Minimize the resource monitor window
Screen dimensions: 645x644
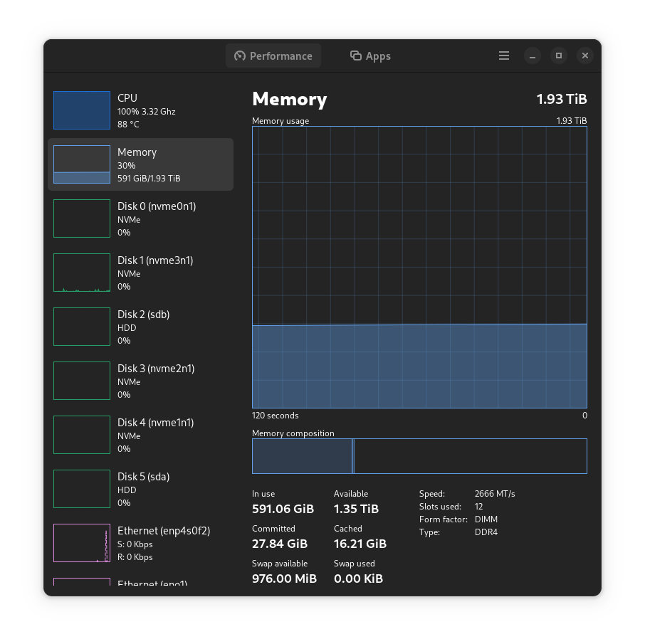(x=533, y=56)
